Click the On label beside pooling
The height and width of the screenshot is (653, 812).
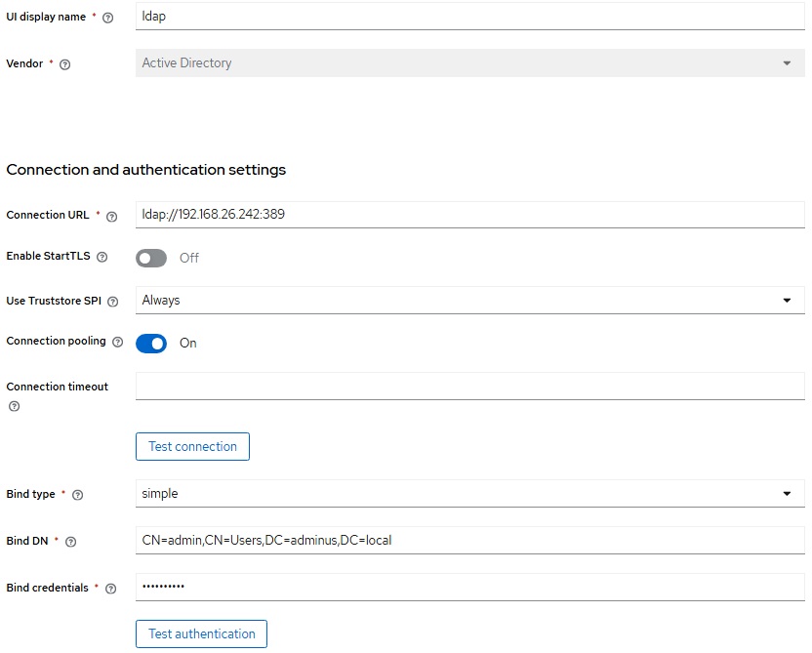[x=188, y=344]
